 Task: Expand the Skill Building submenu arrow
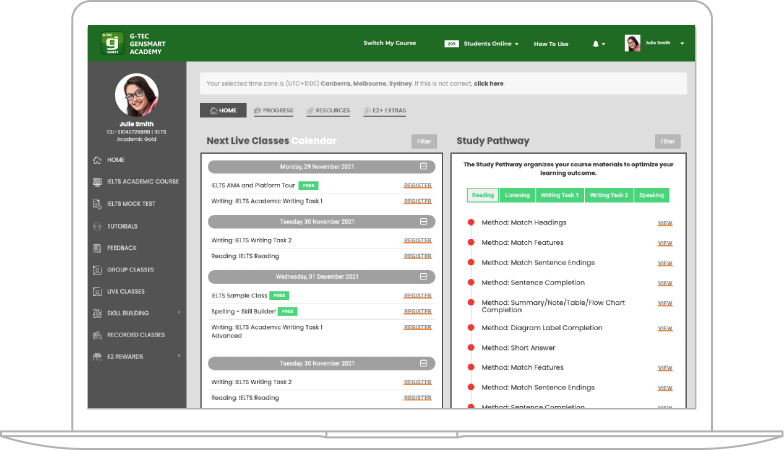[x=179, y=312]
